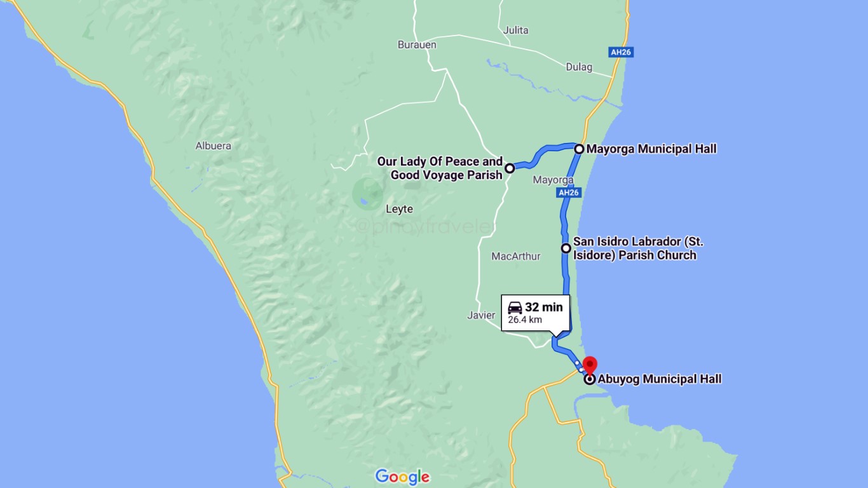Click the Abuyog Municipal Hall waypoint circle
The image size is (868, 488).
tap(590, 379)
